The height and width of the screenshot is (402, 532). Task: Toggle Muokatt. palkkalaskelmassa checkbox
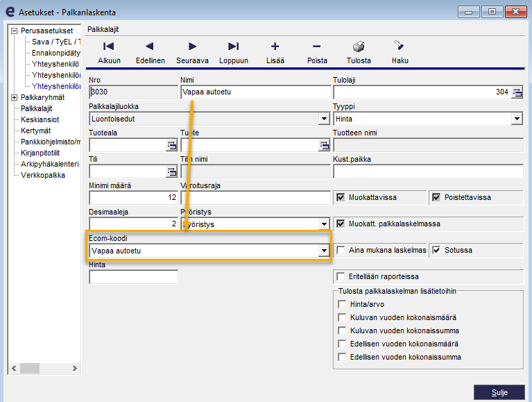pos(341,224)
